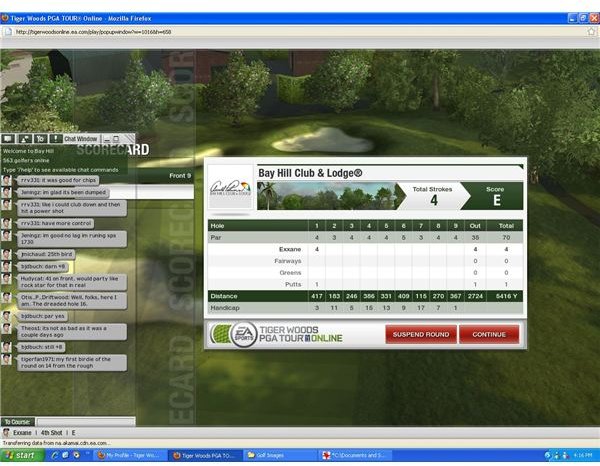Image resolution: width=600 pixels, height=466 pixels.
Task: Minimize the Chat Window panel
Action: tap(107, 139)
